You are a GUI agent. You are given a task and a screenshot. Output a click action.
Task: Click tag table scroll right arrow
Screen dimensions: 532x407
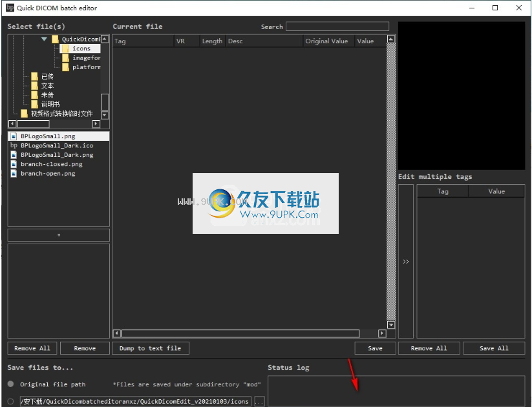(x=382, y=333)
